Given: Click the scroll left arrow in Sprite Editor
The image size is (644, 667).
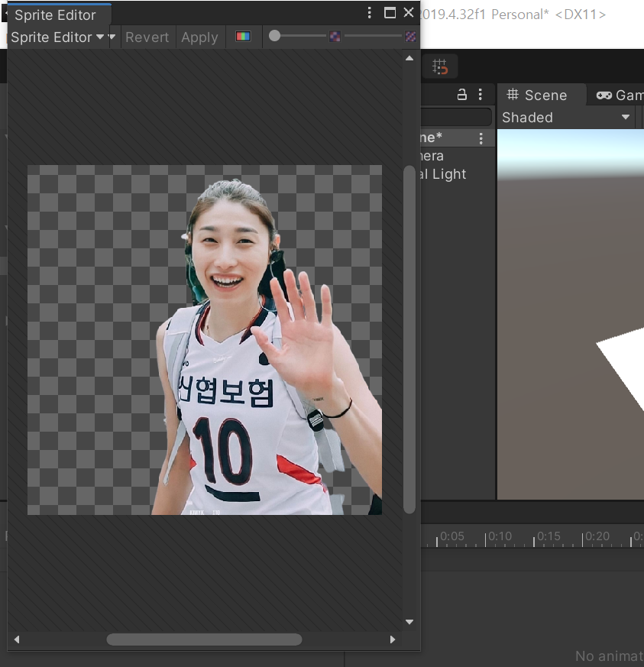Looking at the screenshot, I should pyautogui.click(x=17, y=639).
